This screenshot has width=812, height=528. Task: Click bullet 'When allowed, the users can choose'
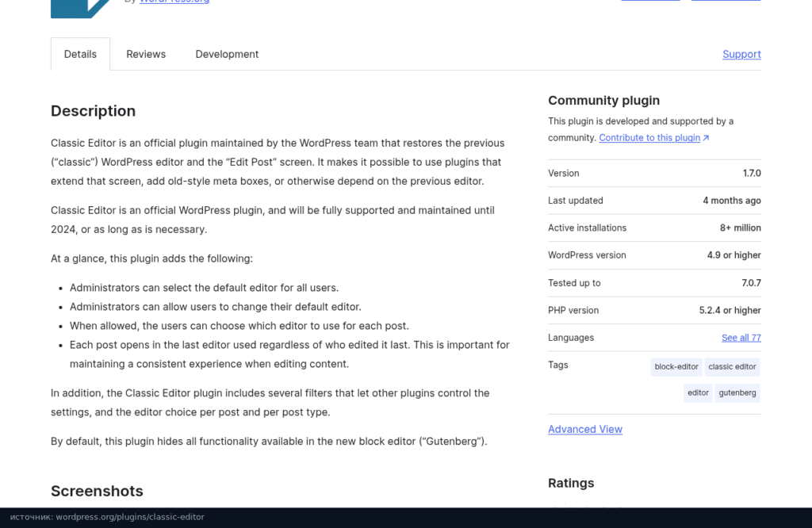pos(239,326)
